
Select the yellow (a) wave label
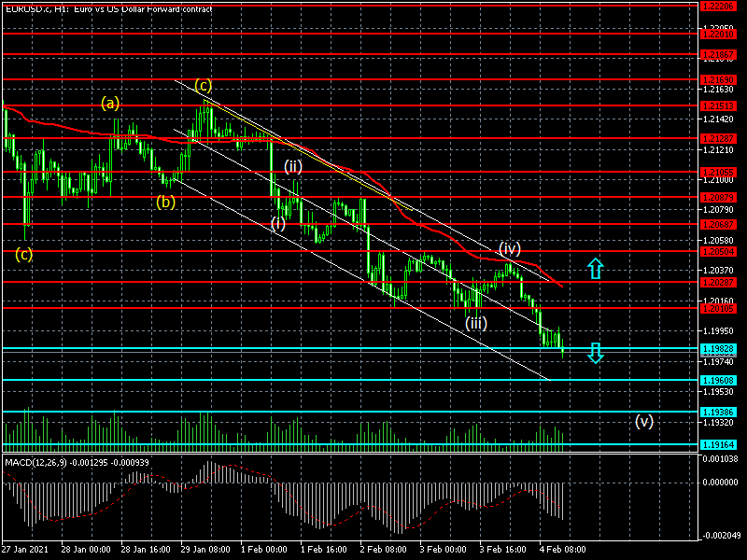point(110,103)
